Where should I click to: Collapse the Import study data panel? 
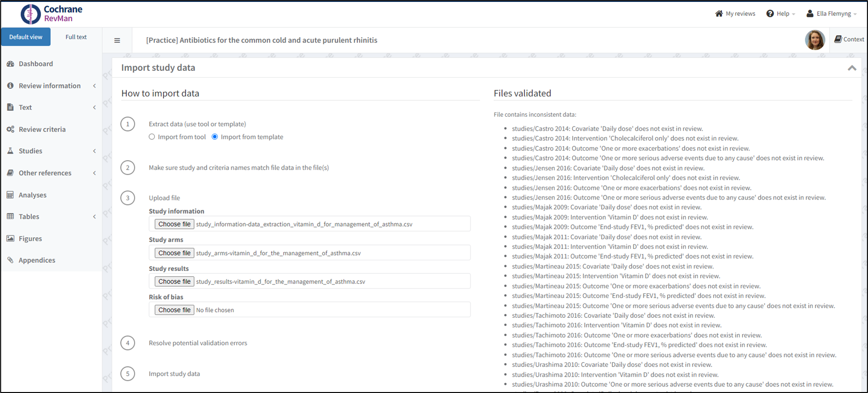852,68
